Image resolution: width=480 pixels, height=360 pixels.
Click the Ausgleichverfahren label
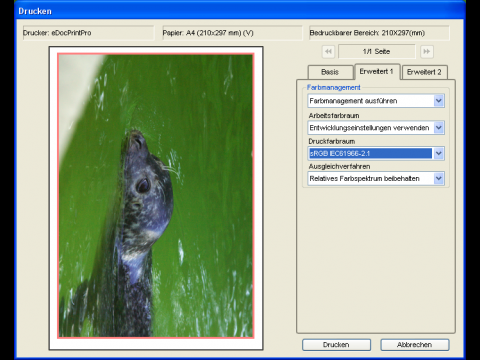(x=339, y=166)
